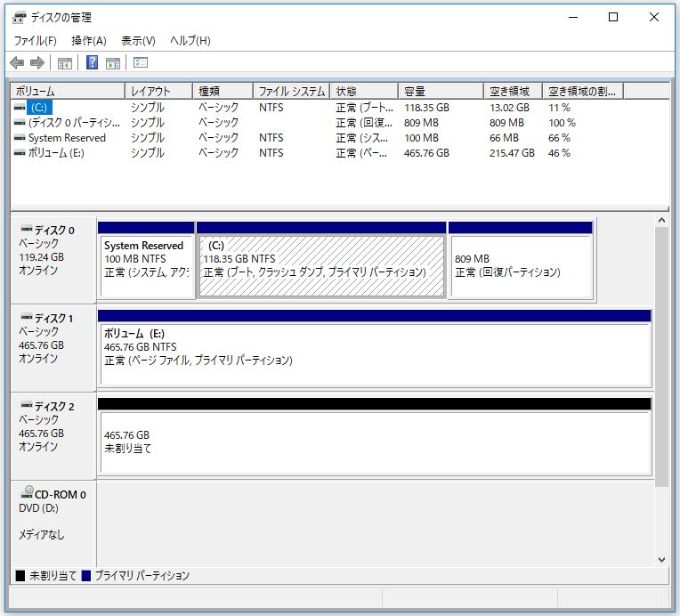This screenshot has height=616, width=680.
Task: Sort by the 種類 column header
Action: tap(223, 91)
